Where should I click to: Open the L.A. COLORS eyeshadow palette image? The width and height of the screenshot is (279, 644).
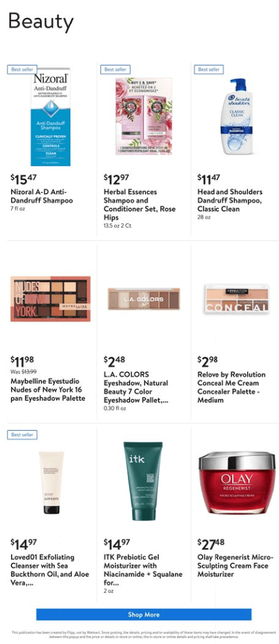(144, 299)
